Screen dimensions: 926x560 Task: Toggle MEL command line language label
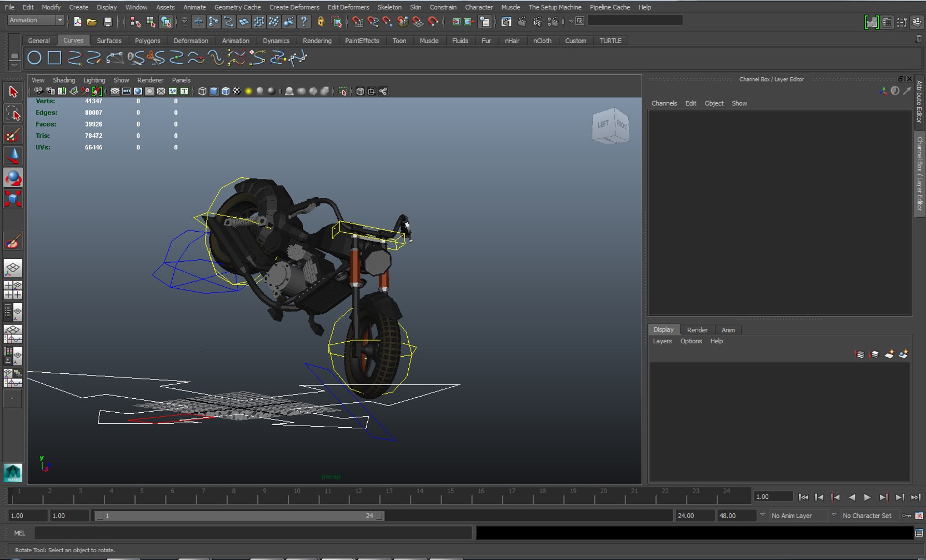20,533
